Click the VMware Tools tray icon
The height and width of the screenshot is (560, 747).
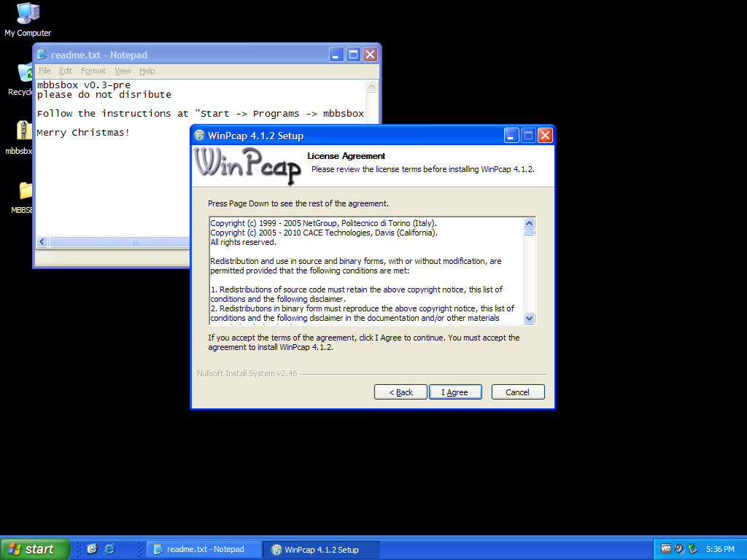pyautogui.click(x=666, y=549)
